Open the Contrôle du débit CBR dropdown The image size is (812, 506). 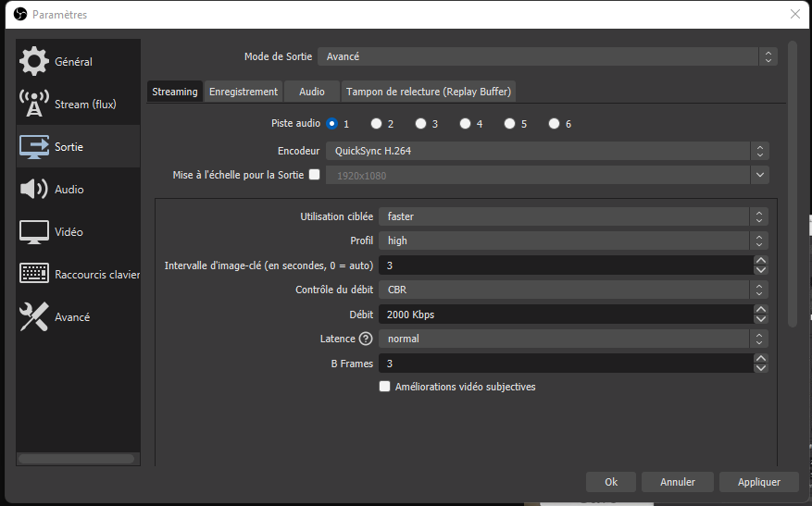[x=572, y=290]
